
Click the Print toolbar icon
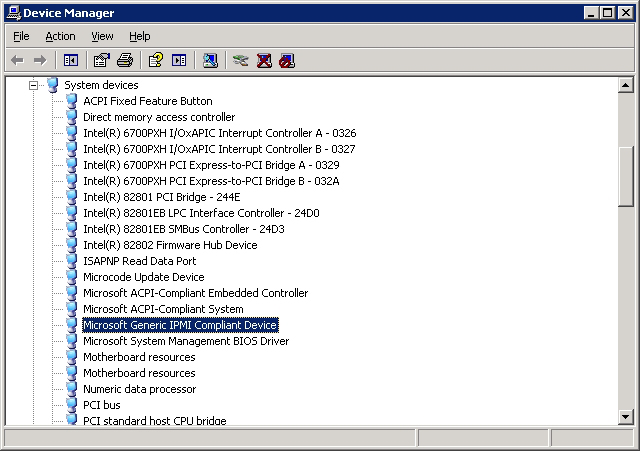125,60
